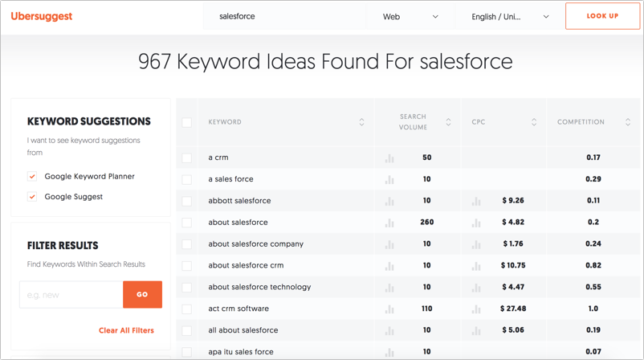Screen dimensions: 644x360
Task: Sort by the Competition column arrows
Action: pyautogui.click(x=628, y=122)
